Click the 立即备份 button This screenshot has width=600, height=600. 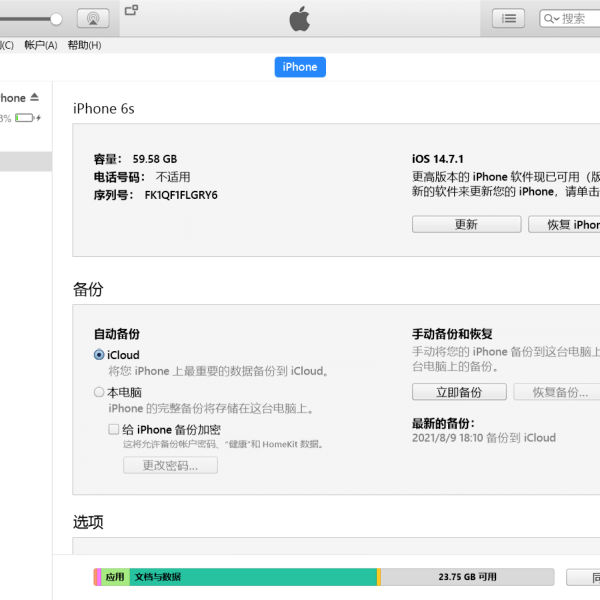pos(459,392)
